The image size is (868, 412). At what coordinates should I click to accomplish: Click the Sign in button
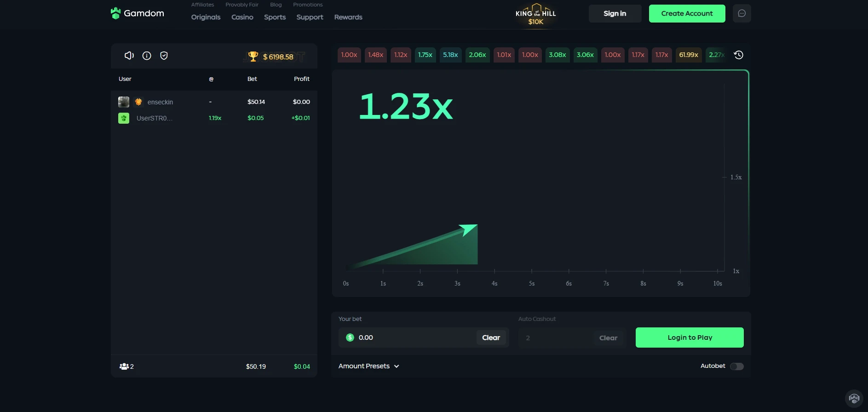615,13
